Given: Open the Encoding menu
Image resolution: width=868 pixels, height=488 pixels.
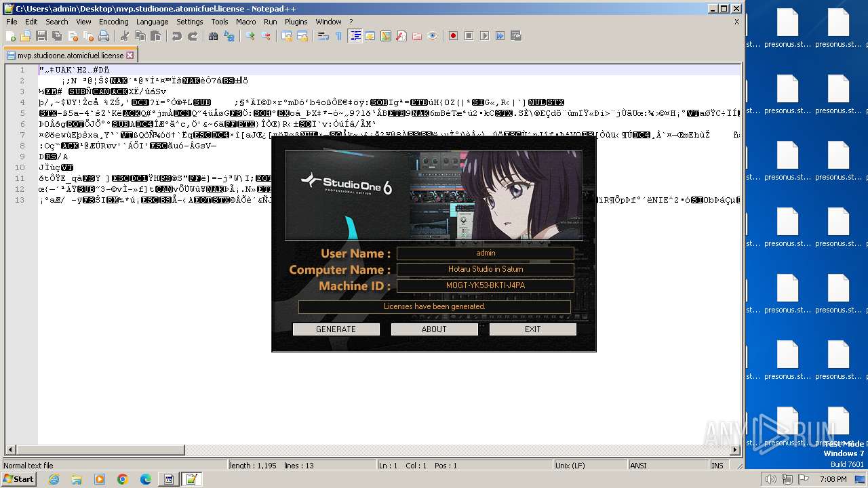Looking at the screenshot, I should [113, 22].
